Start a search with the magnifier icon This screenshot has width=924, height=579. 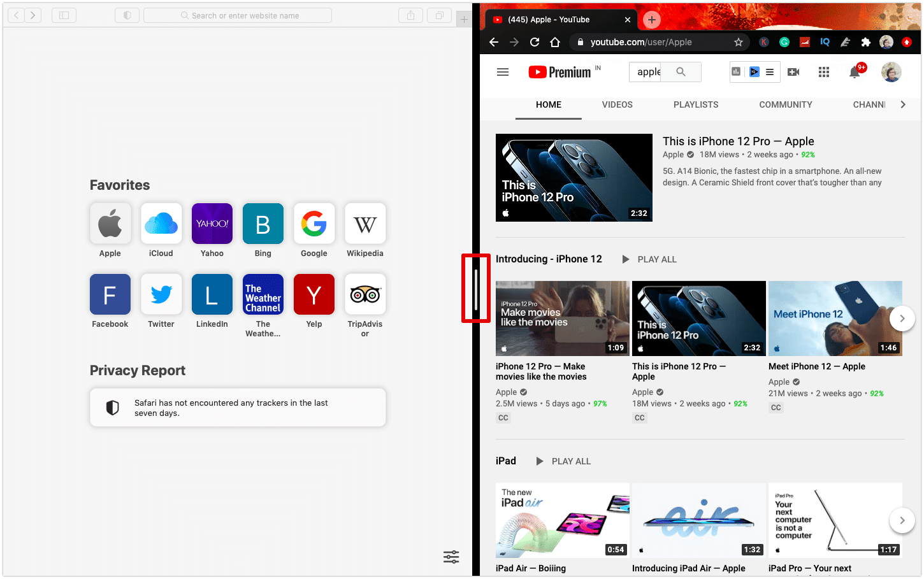point(681,72)
